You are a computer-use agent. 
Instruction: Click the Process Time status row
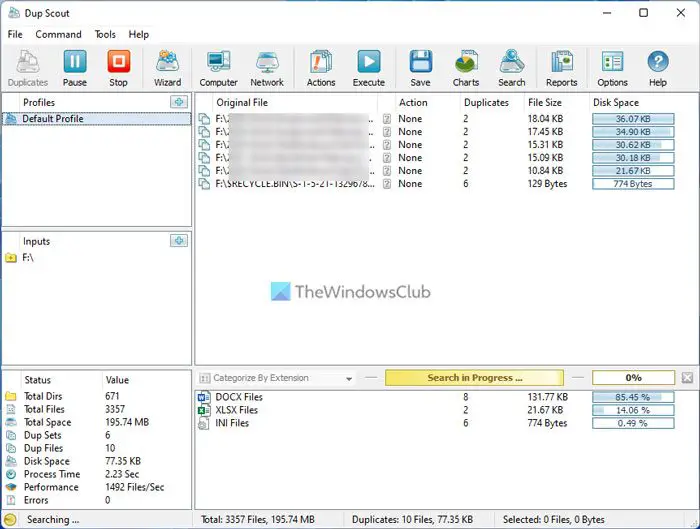(x=97, y=474)
